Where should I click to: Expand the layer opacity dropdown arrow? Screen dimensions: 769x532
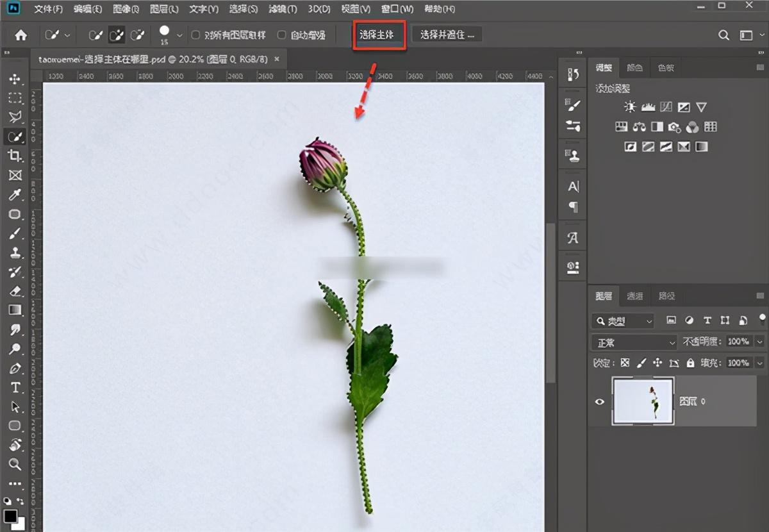point(759,342)
